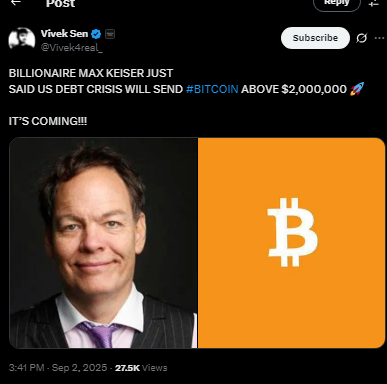387x384 pixels.
Task: Click the Reply button at top
Action: point(337,3)
